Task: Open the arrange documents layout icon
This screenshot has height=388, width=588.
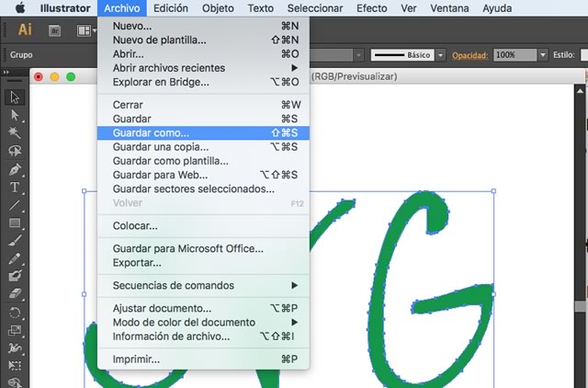Action: point(84,30)
